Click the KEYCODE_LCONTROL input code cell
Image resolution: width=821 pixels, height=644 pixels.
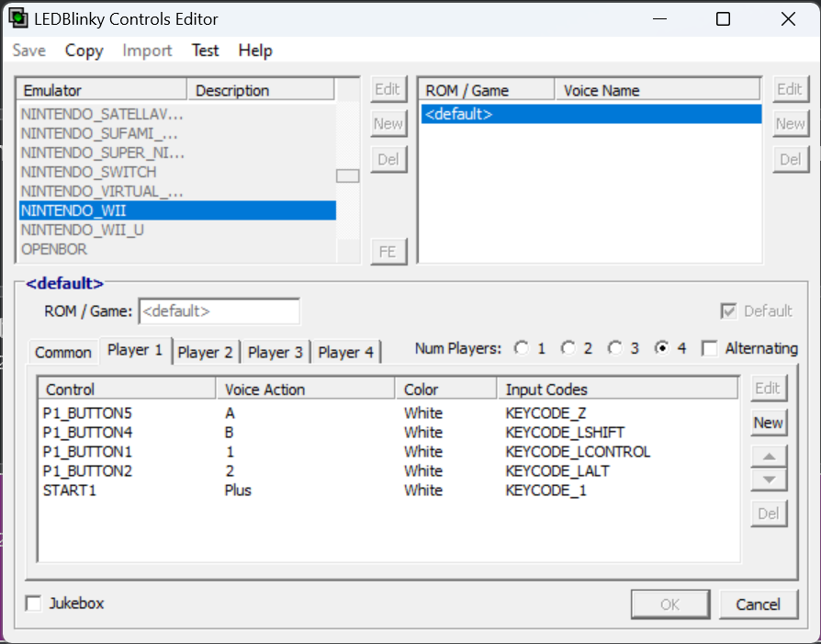click(578, 452)
